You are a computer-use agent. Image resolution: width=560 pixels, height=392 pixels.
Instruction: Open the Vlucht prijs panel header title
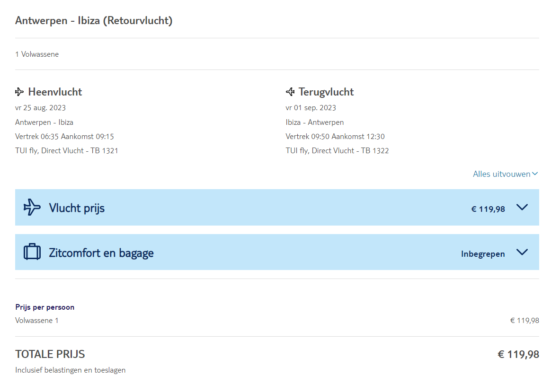click(77, 208)
